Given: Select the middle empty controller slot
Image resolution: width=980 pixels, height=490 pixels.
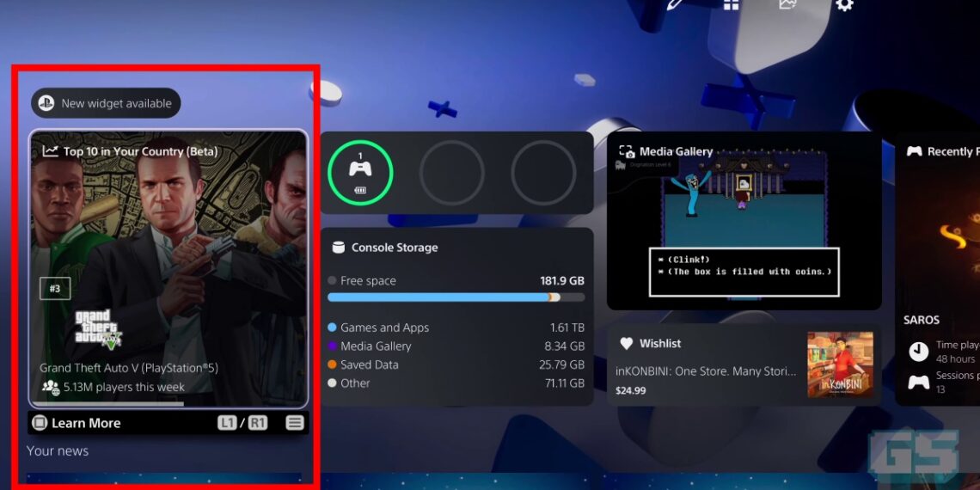Looking at the screenshot, I should [452, 173].
